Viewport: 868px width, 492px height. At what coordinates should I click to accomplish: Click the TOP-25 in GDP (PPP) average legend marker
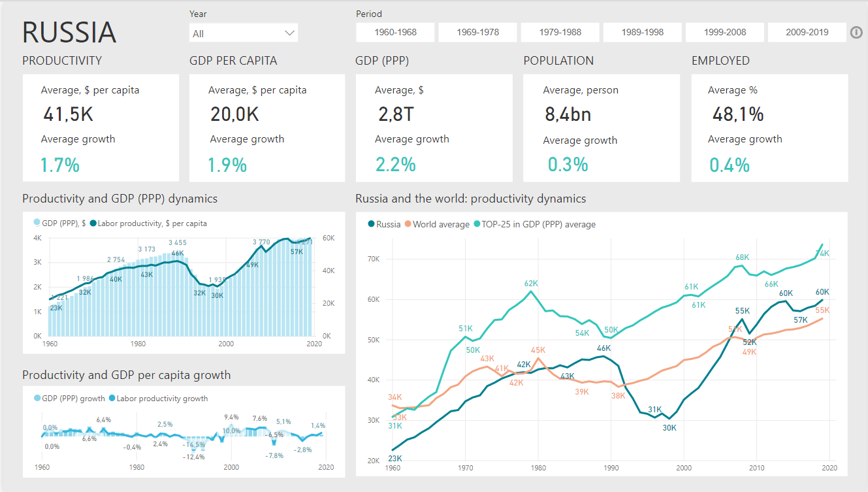(477, 224)
